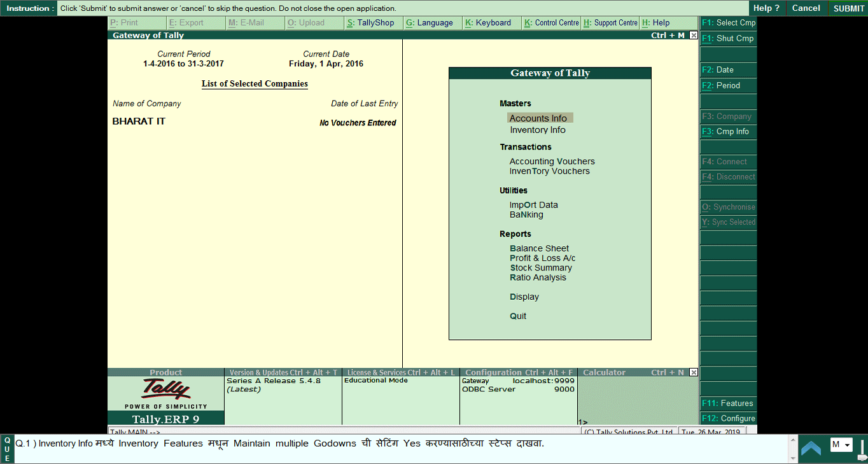Choose Banking under Utilities
Viewport: 868px width, 464px height.
[x=526, y=214]
